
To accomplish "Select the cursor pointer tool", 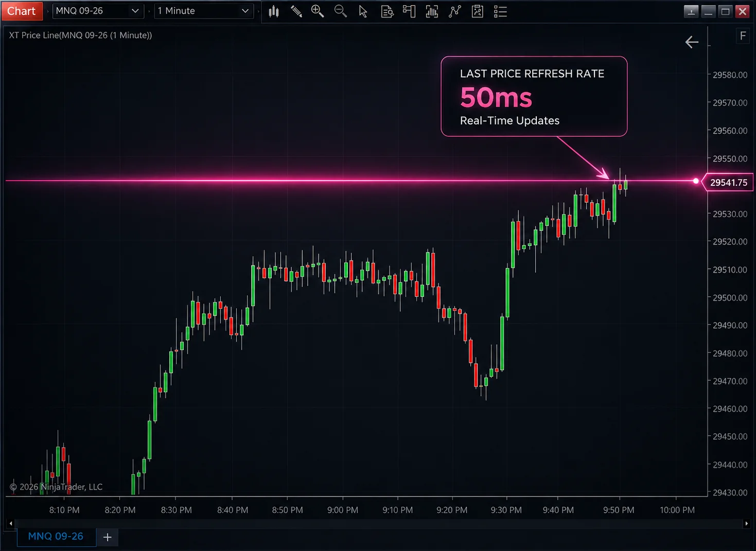I will click(363, 11).
